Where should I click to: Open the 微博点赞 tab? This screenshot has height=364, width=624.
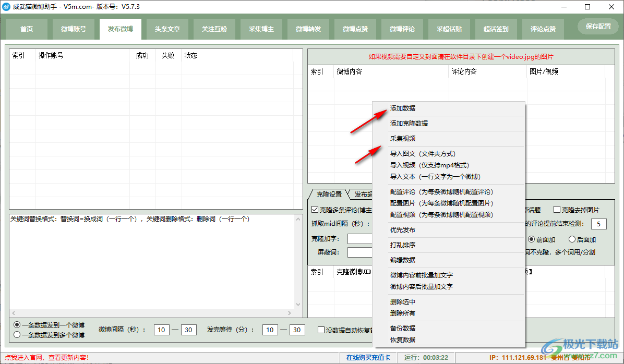click(355, 29)
